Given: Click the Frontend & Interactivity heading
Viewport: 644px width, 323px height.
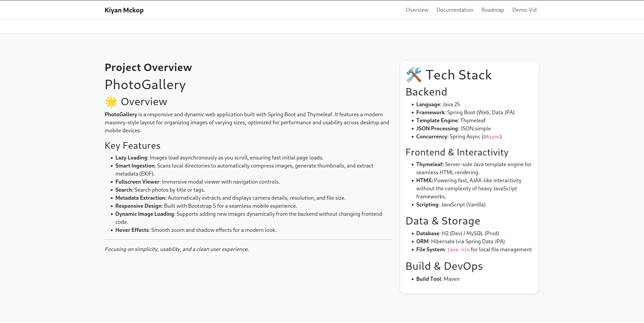Looking at the screenshot, I should click(x=457, y=152).
